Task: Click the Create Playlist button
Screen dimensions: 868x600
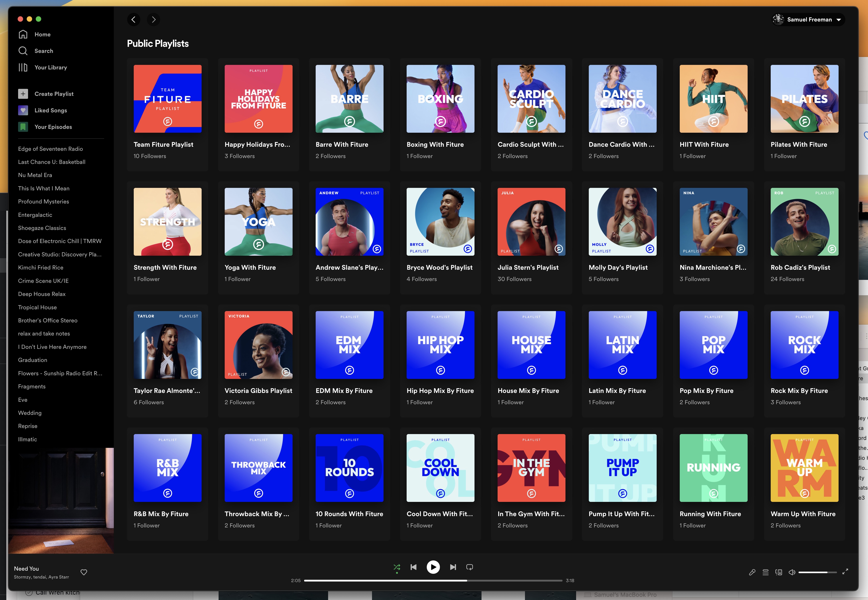Action: (54, 94)
